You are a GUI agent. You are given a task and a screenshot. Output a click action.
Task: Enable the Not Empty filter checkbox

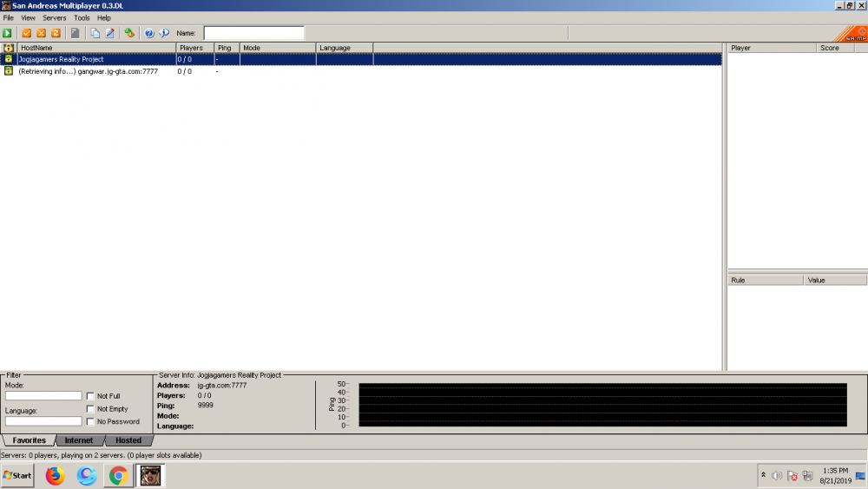(90, 409)
